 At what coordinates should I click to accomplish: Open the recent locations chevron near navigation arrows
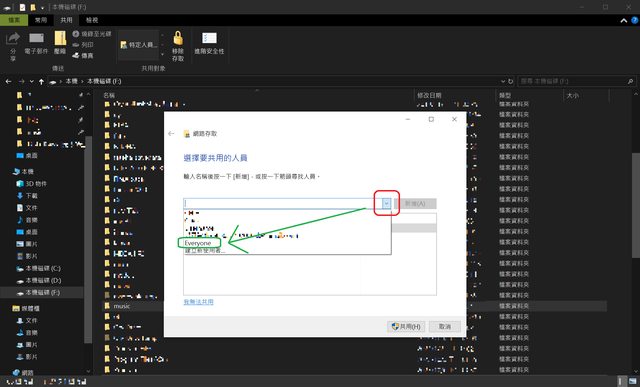point(31,82)
